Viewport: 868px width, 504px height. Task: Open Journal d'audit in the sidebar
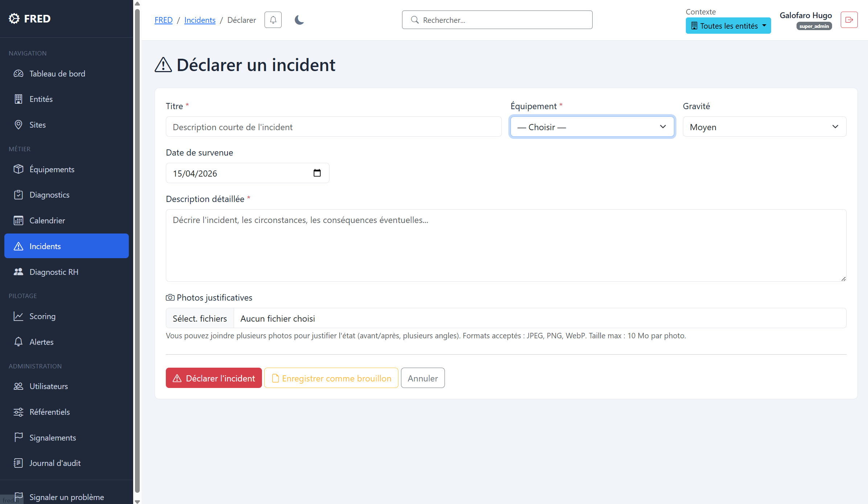55,463
